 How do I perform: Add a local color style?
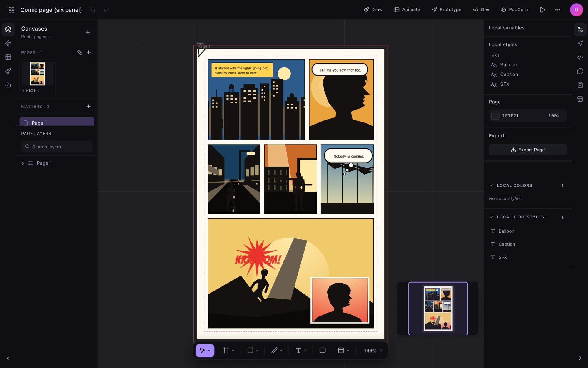pos(562,185)
